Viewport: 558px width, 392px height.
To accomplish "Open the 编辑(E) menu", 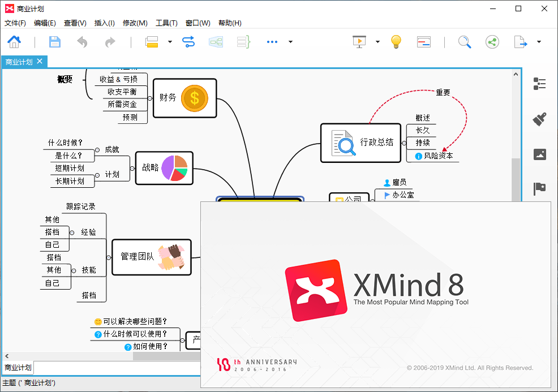I will click(x=45, y=23).
